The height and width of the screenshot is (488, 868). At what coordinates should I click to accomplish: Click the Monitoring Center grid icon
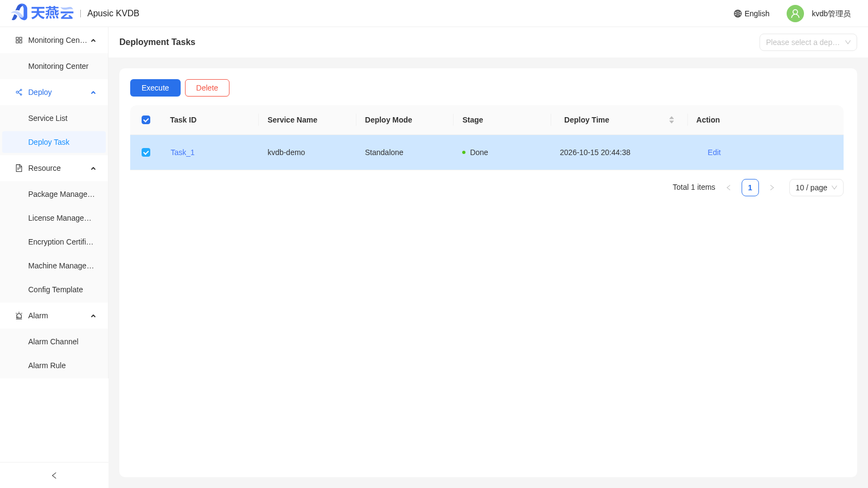click(19, 40)
